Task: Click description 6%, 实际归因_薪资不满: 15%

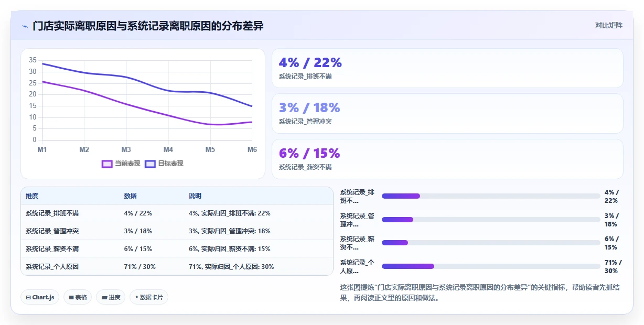Action: 230,249
